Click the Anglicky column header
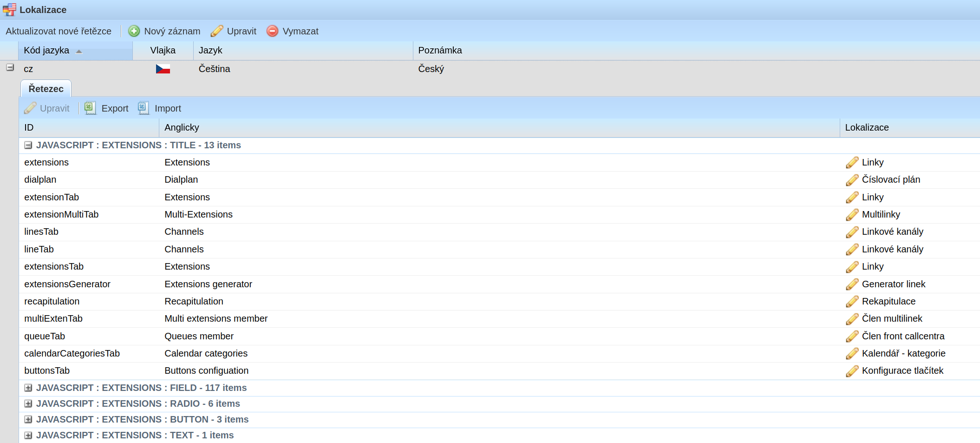Image resolution: width=980 pixels, height=443 pixels. coord(499,127)
